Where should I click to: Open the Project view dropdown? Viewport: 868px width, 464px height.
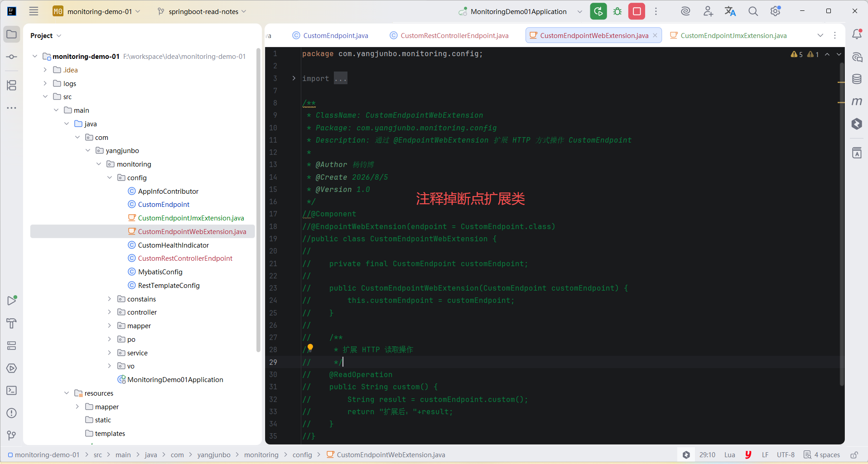point(46,35)
